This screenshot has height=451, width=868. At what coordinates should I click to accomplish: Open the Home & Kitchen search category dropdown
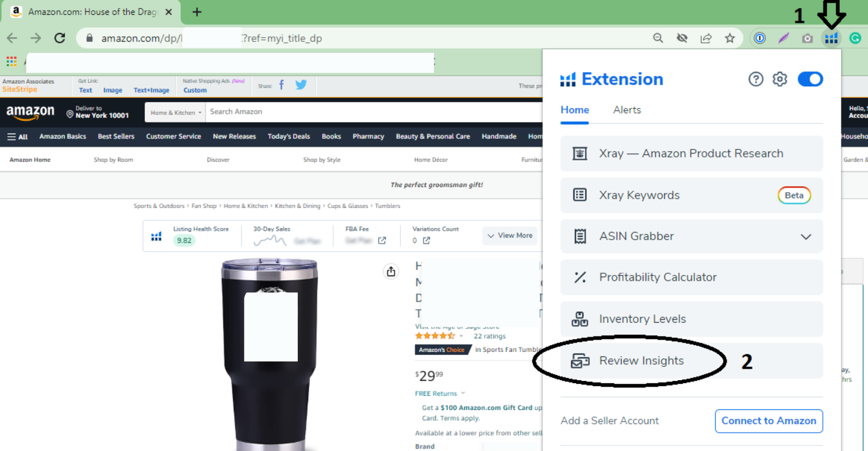176,112
